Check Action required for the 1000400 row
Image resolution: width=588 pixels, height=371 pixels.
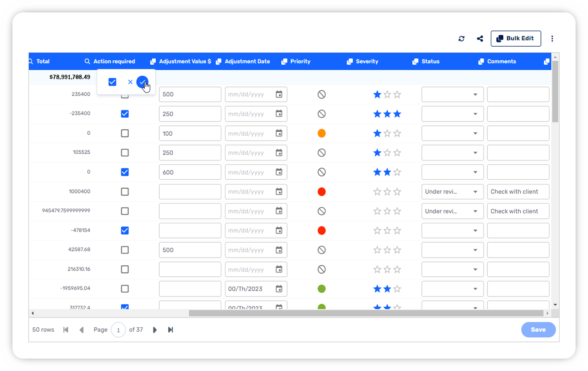(125, 192)
